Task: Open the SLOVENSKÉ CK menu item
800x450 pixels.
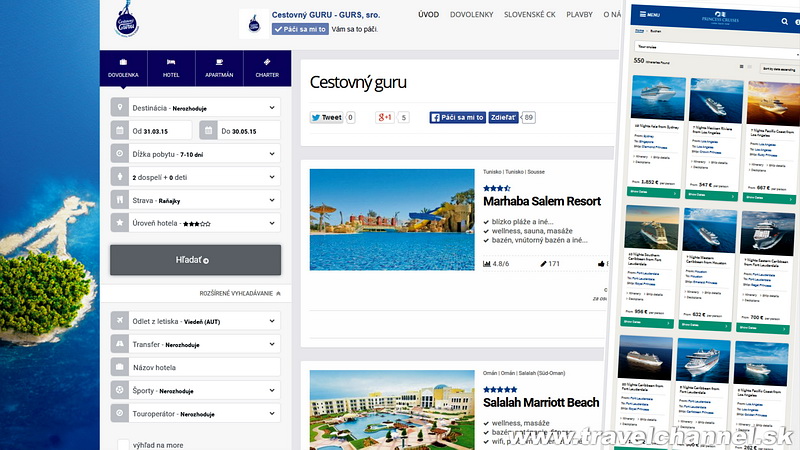Action: pyautogui.click(x=530, y=14)
